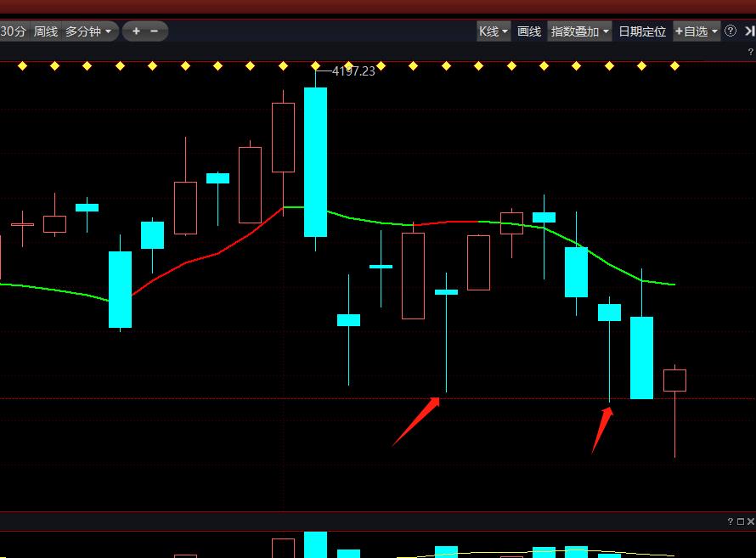Viewport: 756px width, 558px height.
Task: Open the K线 chart type dropdown
Action: point(494,31)
